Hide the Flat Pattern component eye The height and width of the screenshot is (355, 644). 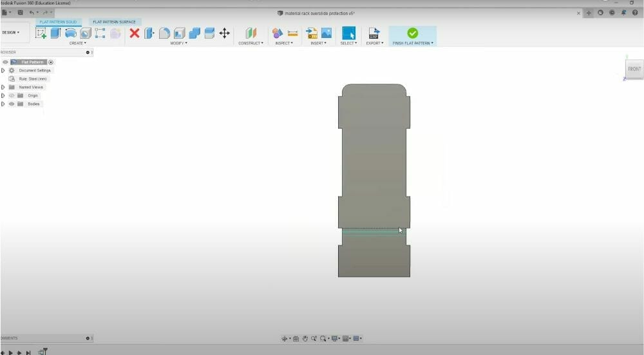[5, 62]
